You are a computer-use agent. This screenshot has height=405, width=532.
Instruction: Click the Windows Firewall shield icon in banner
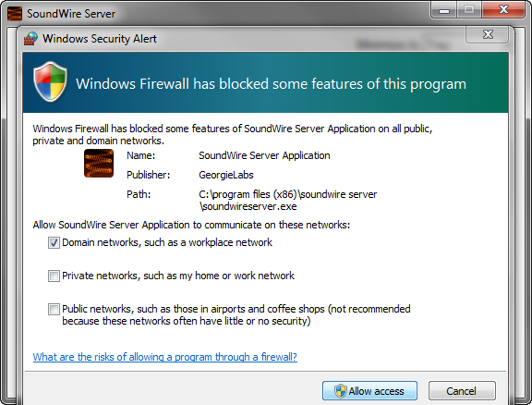[x=50, y=83]
